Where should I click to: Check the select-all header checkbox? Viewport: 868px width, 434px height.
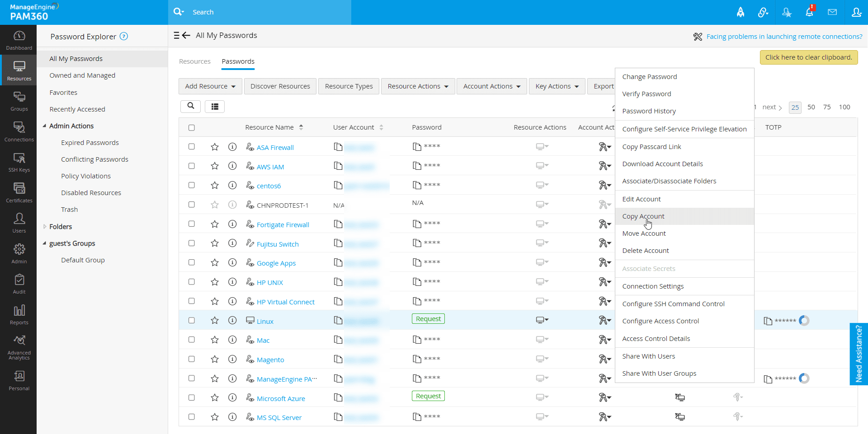pos(192,128)
